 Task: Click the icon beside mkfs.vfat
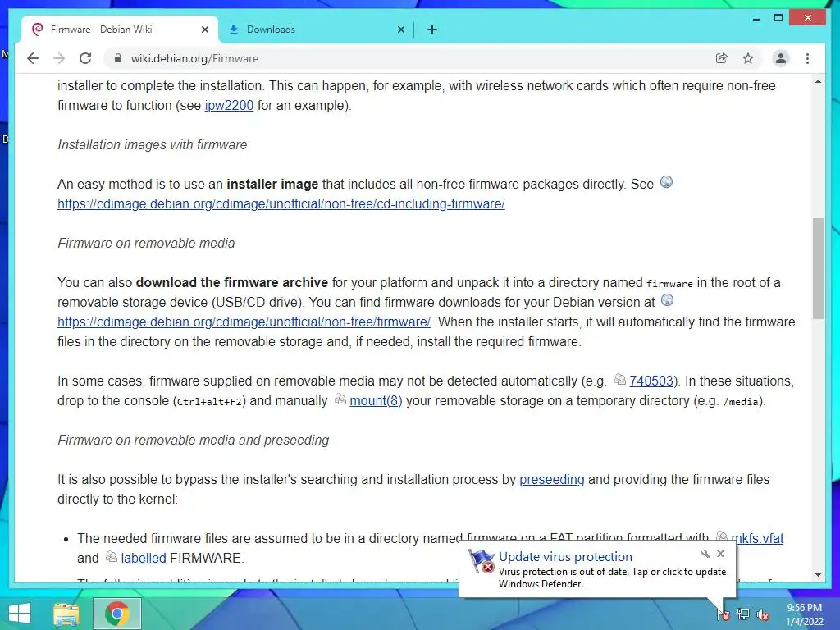[722, 536]
